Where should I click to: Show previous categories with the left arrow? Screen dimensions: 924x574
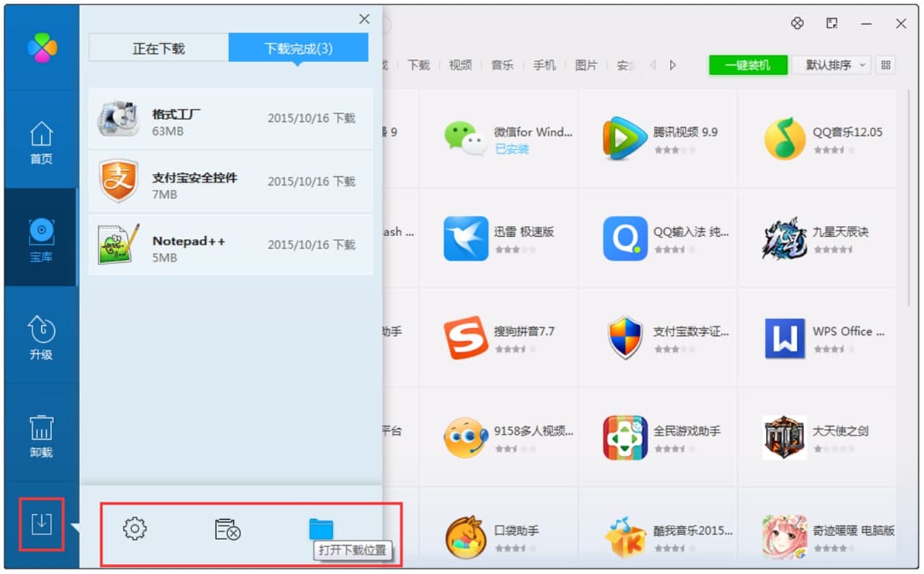point(653,65)
